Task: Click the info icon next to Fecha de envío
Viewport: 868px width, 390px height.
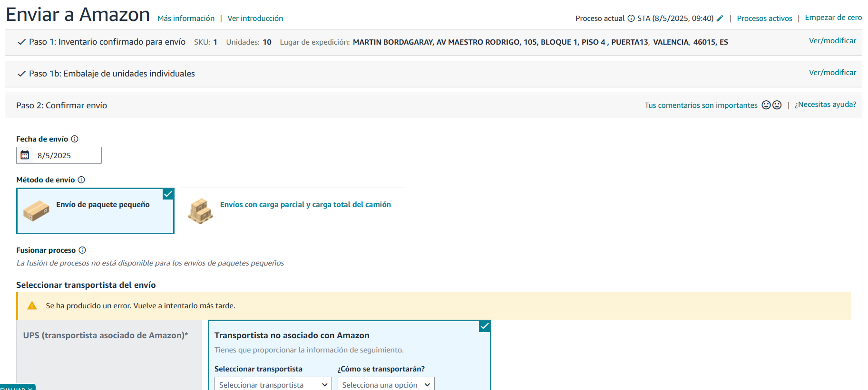Action: pyautogui.click(x=75, y=139)
